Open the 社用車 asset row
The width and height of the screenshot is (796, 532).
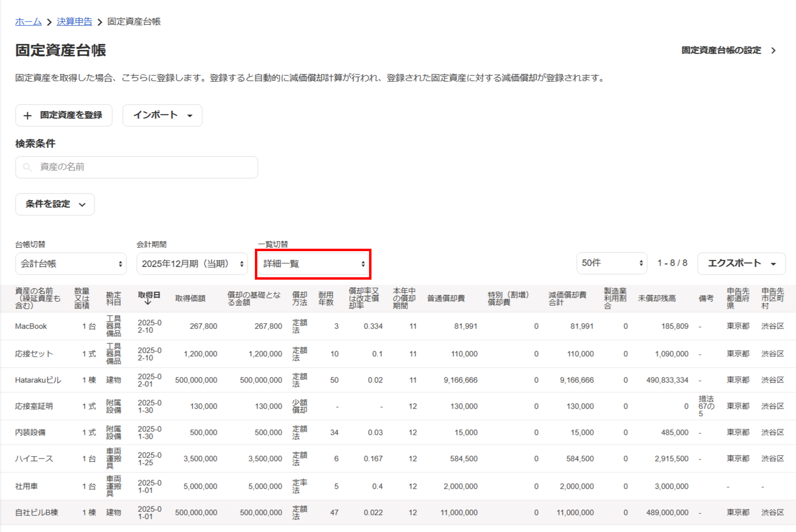click(27, 486)
